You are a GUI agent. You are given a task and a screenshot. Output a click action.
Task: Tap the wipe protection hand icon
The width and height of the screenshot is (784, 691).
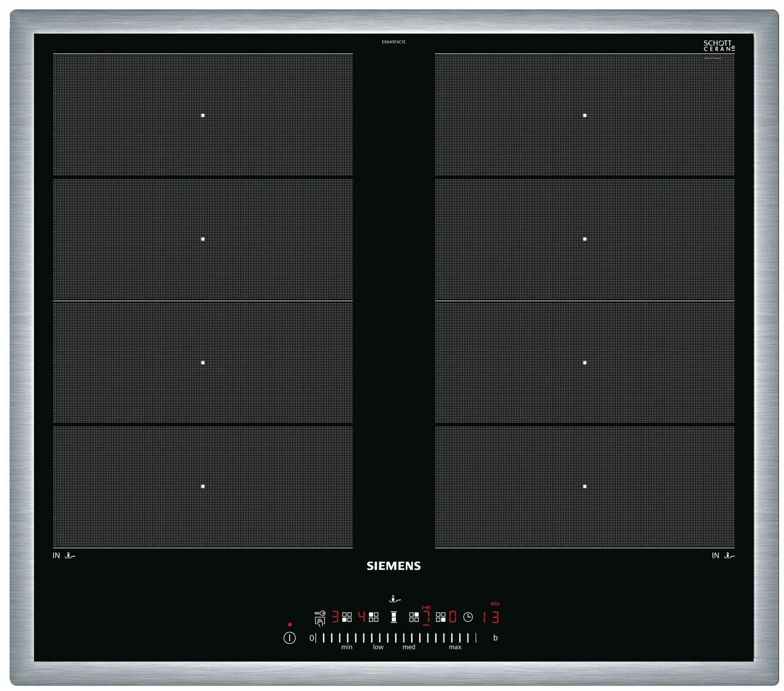click(x=320, y=622)
